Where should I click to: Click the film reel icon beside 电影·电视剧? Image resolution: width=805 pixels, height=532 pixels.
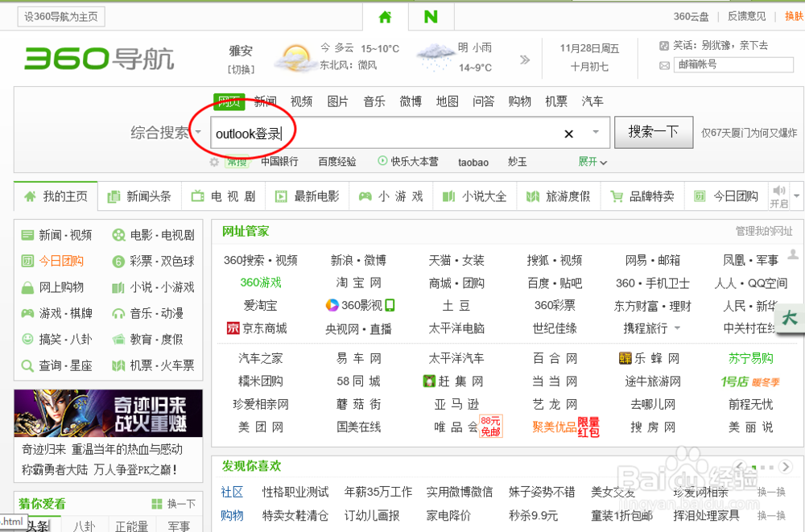point(118,235)
